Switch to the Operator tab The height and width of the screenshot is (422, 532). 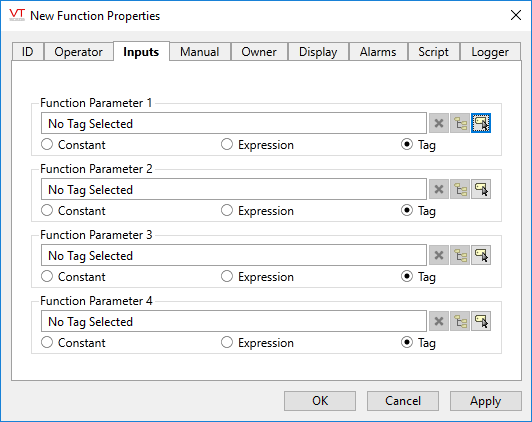click(x=78, y=52)
